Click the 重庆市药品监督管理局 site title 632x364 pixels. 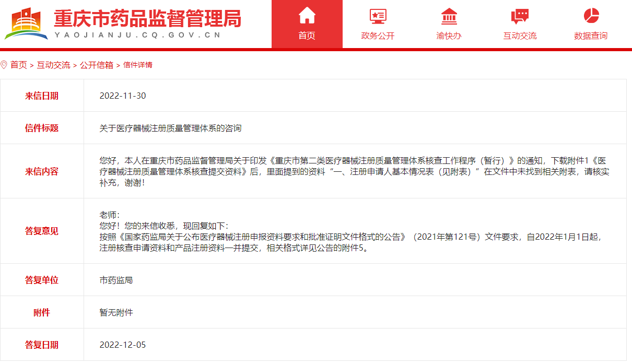147,19
